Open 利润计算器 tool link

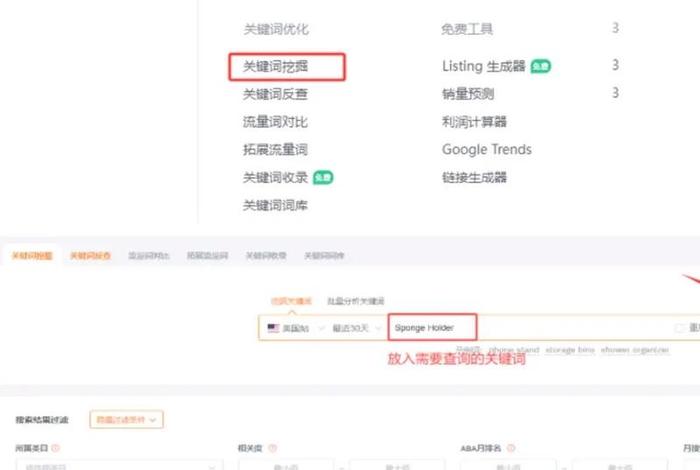474,122
